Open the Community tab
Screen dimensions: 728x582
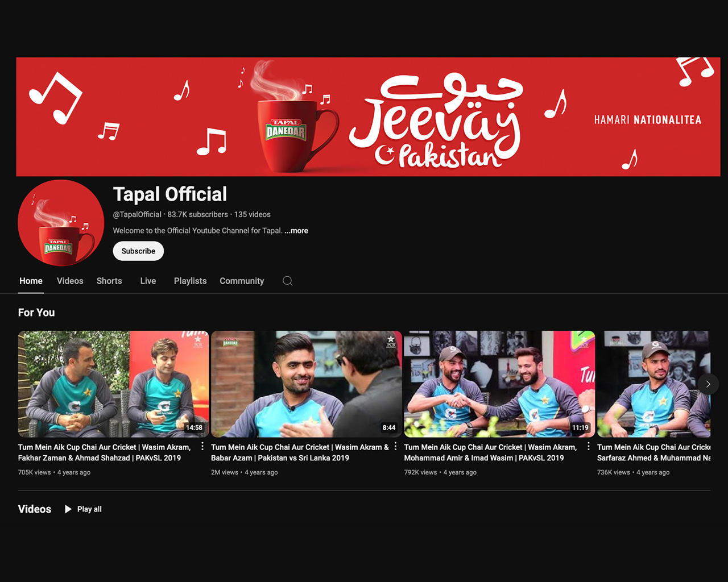pos(242,281)
